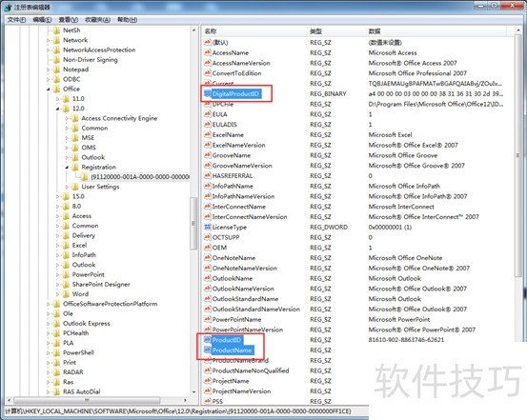The width and height of the screenshot is (527, 420).
Task: Click the tree pane scroll-up arrow
Action: pyautogui.click(x=193, y=30)
